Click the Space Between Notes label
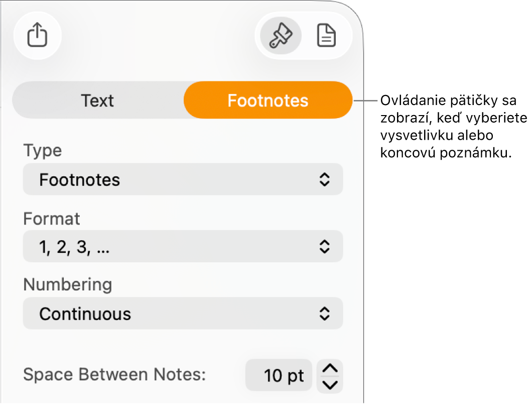This screenshot has height=404, width=532. (114, 375)
